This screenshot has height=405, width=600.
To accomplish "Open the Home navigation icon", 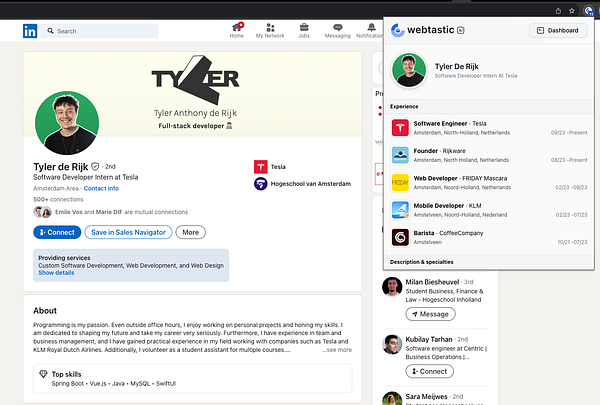I will click(x=236, y=30).
